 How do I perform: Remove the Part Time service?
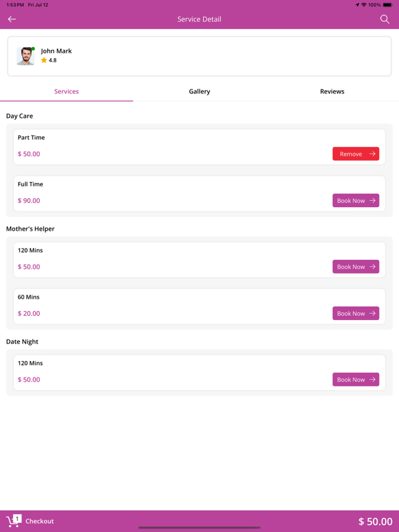pyautogui.click(x=355, y=154)
